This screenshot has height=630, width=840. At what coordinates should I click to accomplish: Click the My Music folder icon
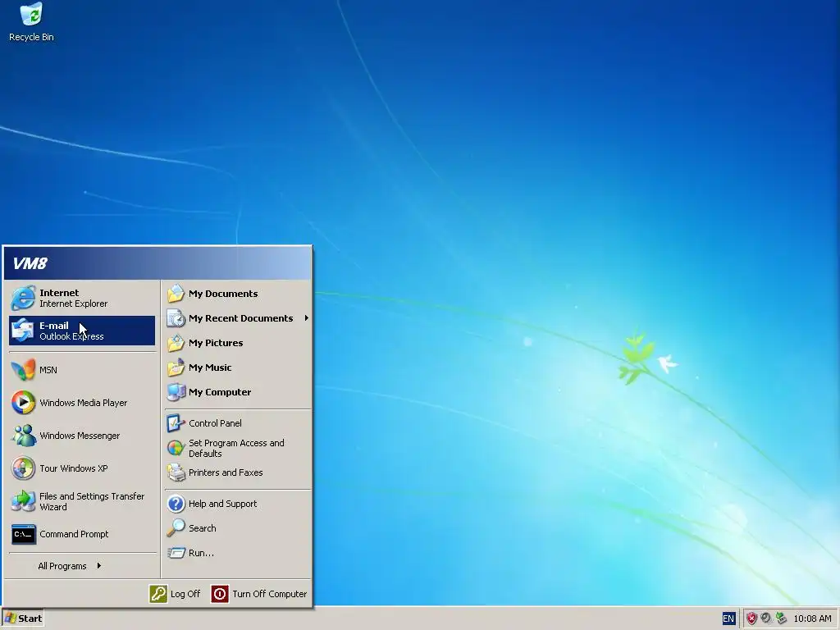coord(176,367)
